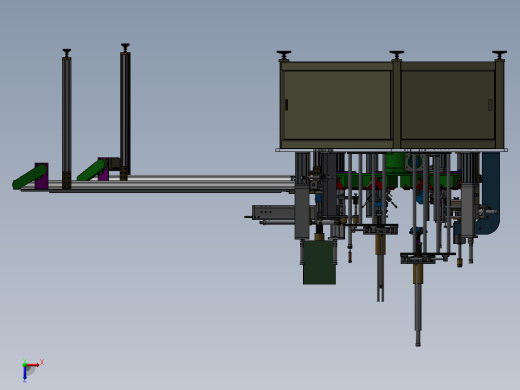Select the right olive cabinet door panel
Viewport: 520px width, 390px height.
(448, 105)
